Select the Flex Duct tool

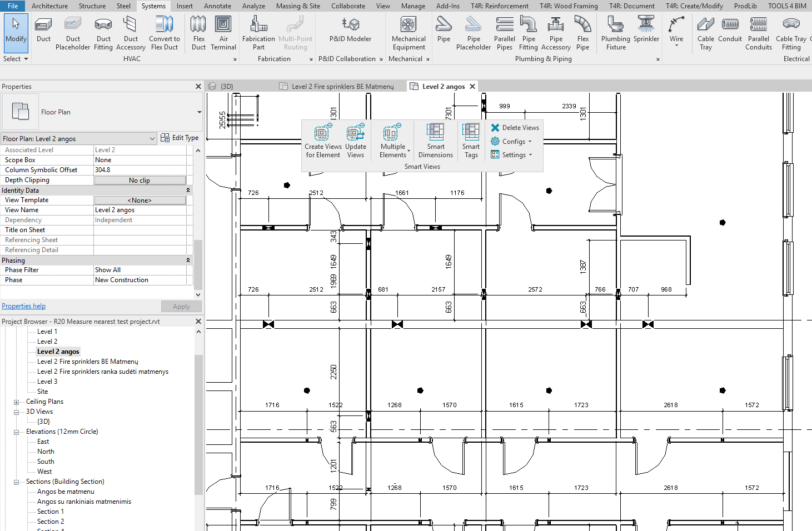198,33
